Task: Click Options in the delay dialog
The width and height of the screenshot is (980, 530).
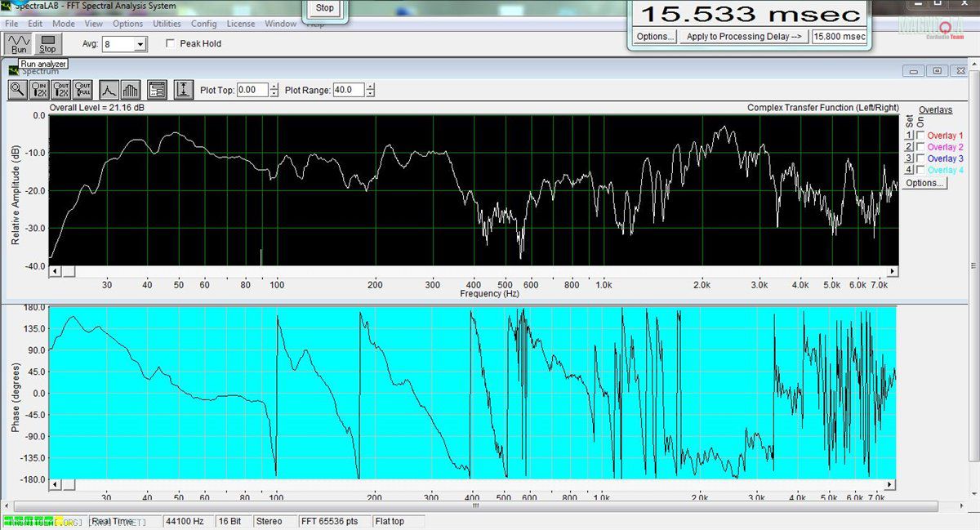Action: [x=655, y=37]
